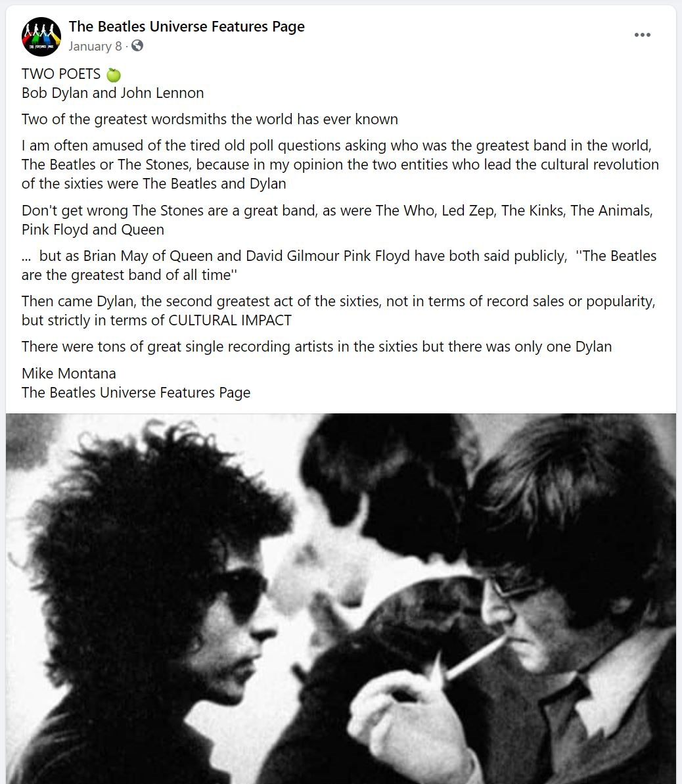Click the TWO POETS heading text
The width and height of the screenshot is (682, 784).
[x=61, y=74]
